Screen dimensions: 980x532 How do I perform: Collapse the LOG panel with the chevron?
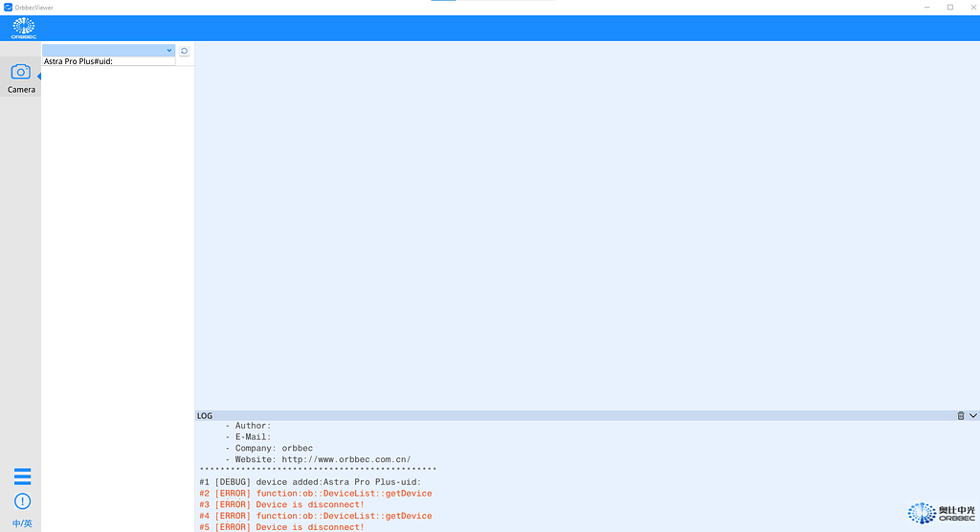[973, 416]
